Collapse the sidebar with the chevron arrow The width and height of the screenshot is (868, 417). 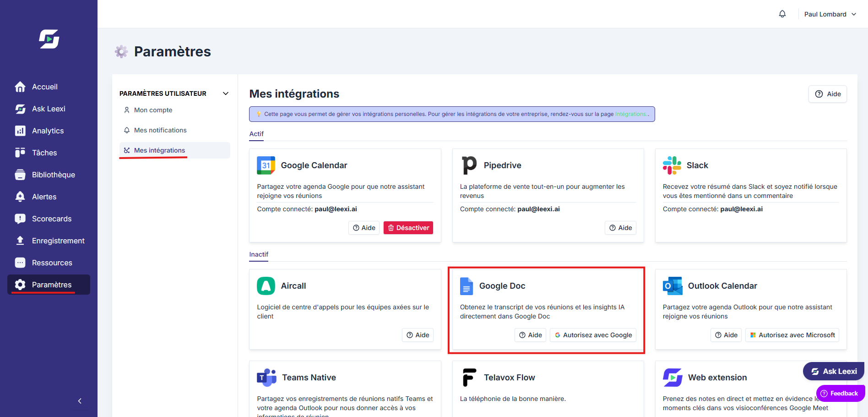(80, 401)
